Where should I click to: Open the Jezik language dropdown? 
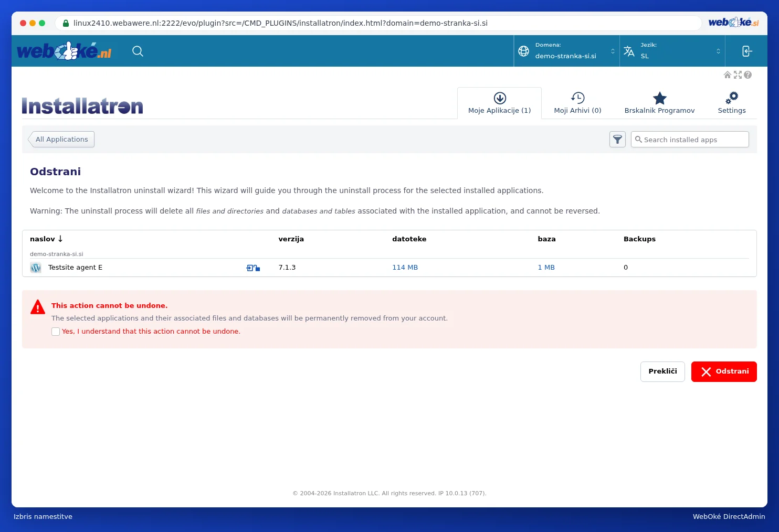tap(672, 51)
